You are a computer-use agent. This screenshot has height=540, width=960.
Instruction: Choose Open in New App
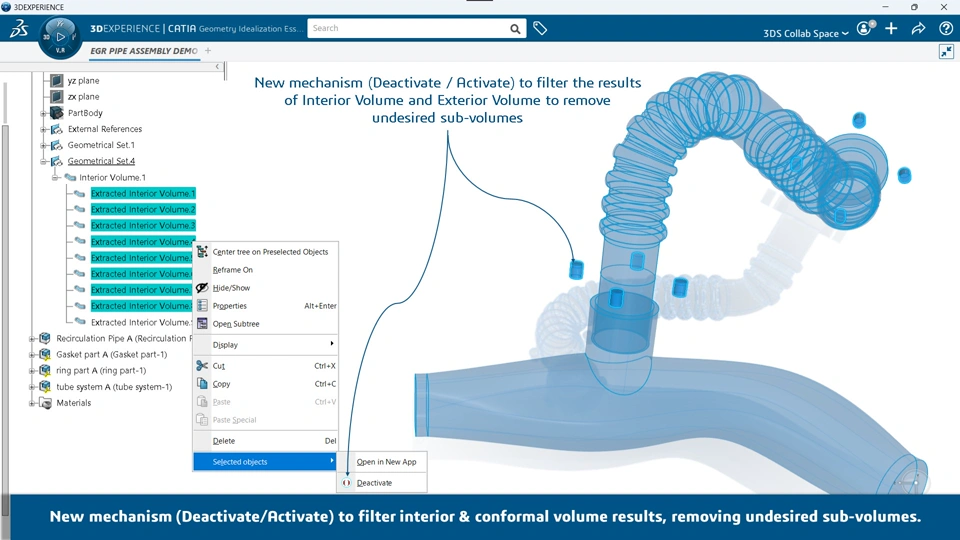pos(382,462)
